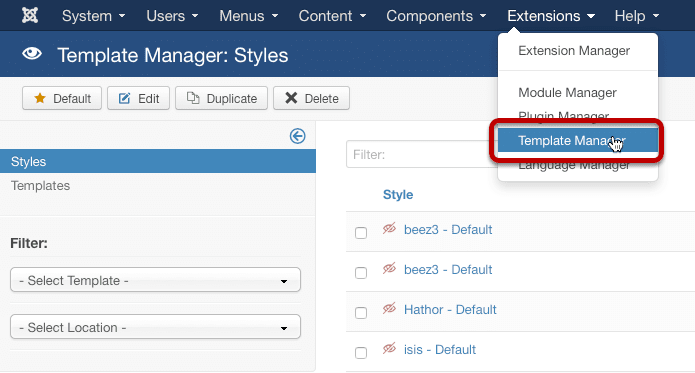Screen dimensions: 695x373
Task: Open the Content menu
Action: (x=332, y=16)
